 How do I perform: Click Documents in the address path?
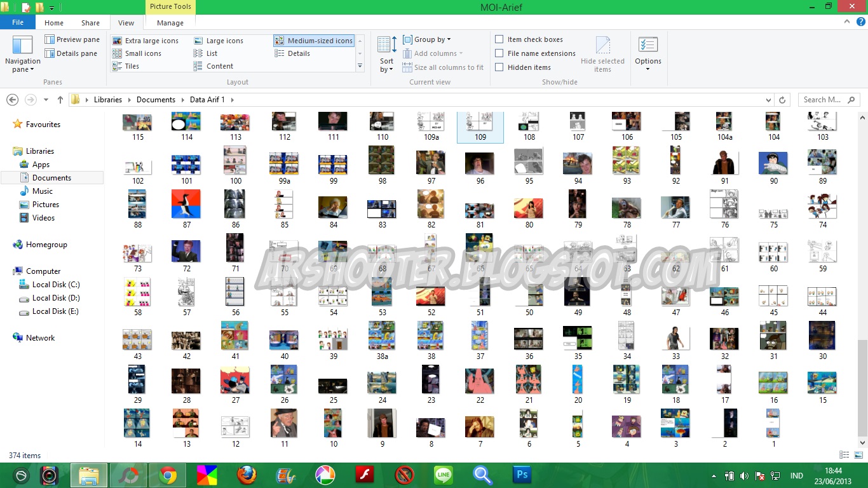point(156,100)
